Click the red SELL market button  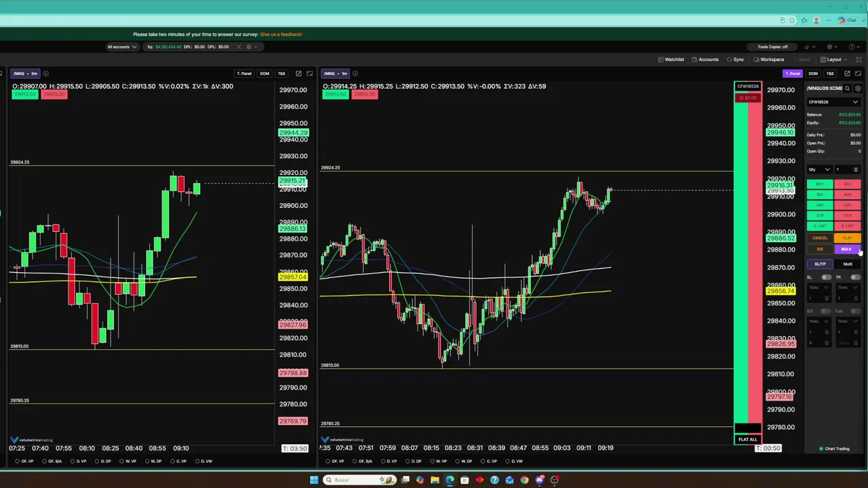[x=848, y=184]
